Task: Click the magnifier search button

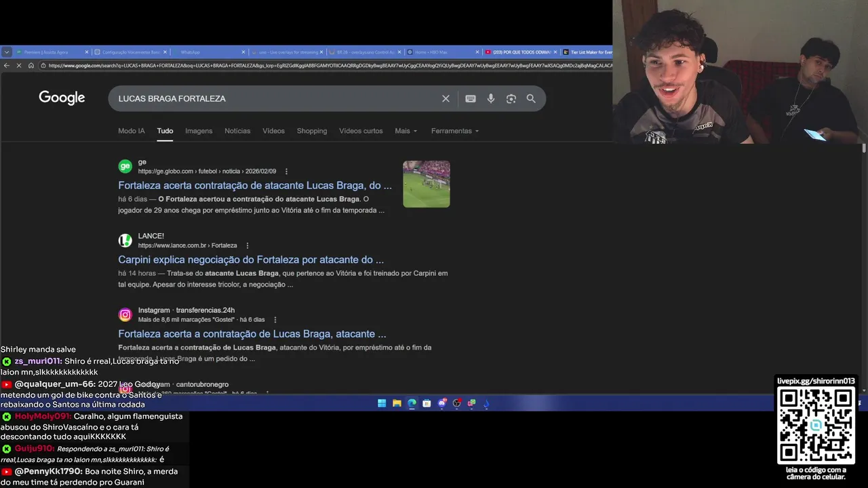Action: (531, 98)
